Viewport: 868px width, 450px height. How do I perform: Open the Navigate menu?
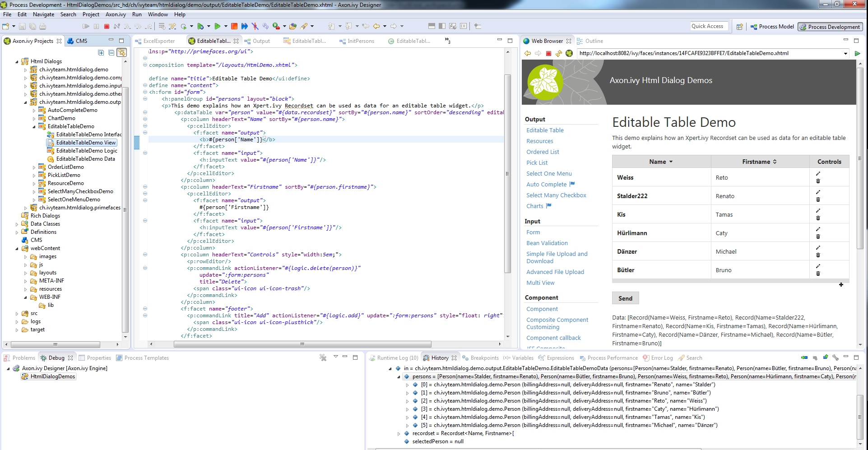tap(43, 14)
